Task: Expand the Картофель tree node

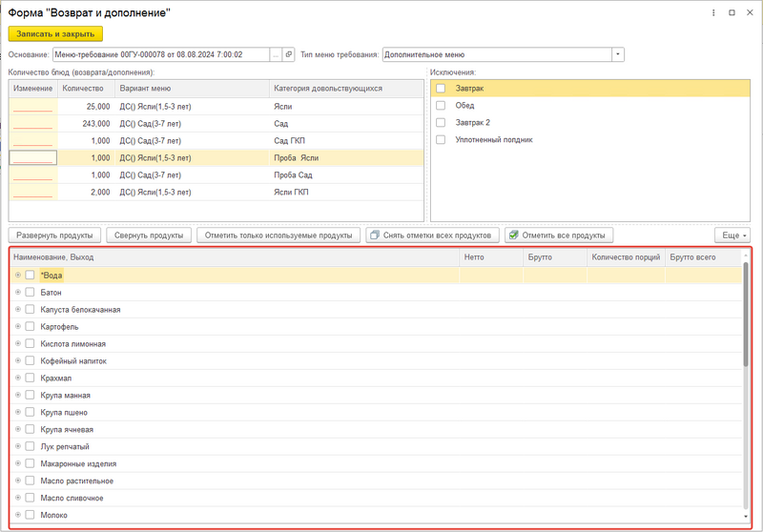Action: click(18, 327)
